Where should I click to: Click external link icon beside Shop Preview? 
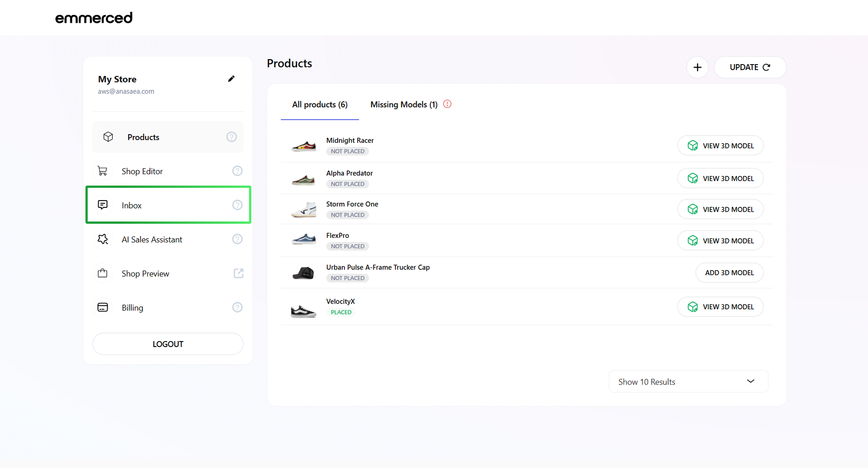[x=238, y=273]
